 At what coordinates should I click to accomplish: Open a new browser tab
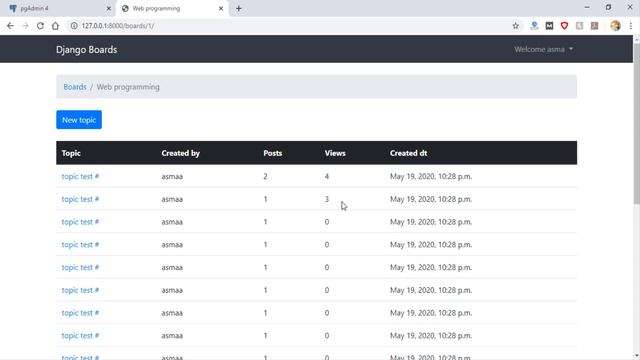click(239, 8)
